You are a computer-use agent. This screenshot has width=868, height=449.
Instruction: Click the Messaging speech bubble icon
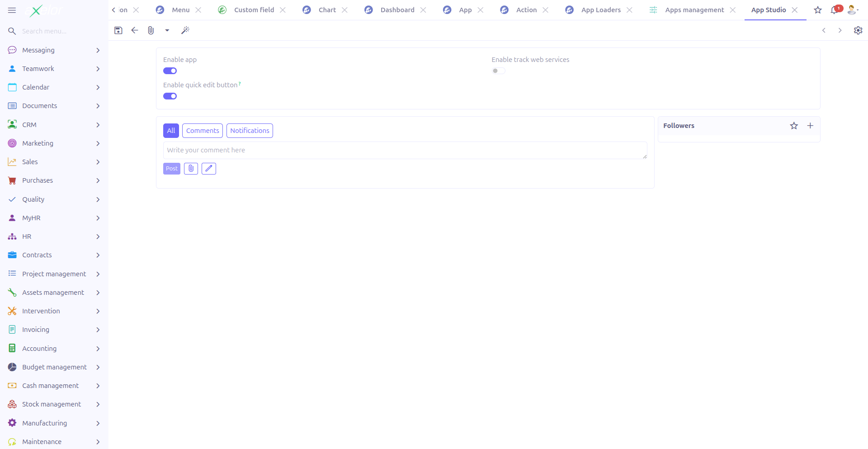coord(12,50)
